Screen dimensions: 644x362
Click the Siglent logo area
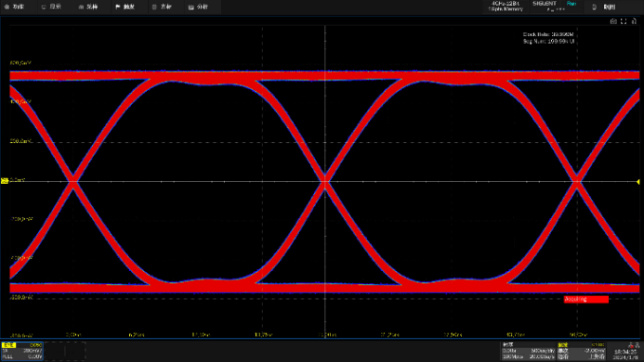click(545, 4)
